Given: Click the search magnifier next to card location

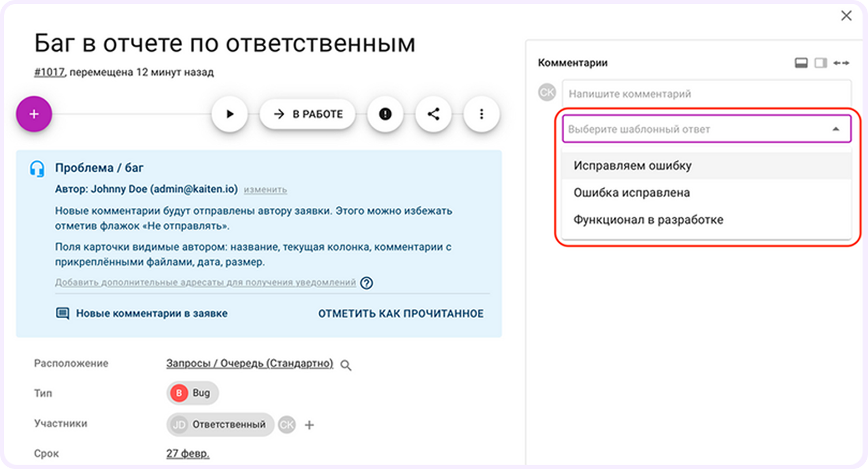Looking at the screenshot, I should click(x=346, y=364).
